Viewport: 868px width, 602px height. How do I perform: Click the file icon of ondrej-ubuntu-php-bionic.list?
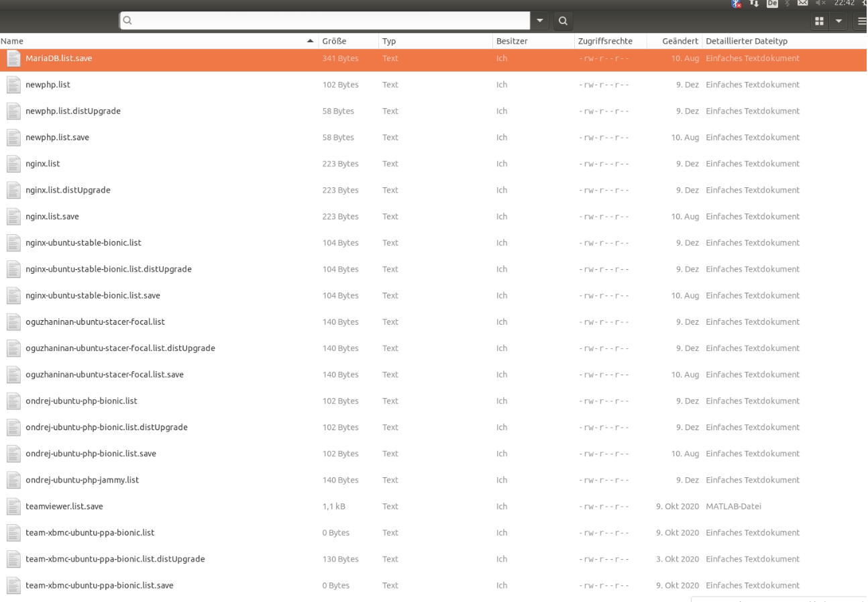click(x=13, y=401)
